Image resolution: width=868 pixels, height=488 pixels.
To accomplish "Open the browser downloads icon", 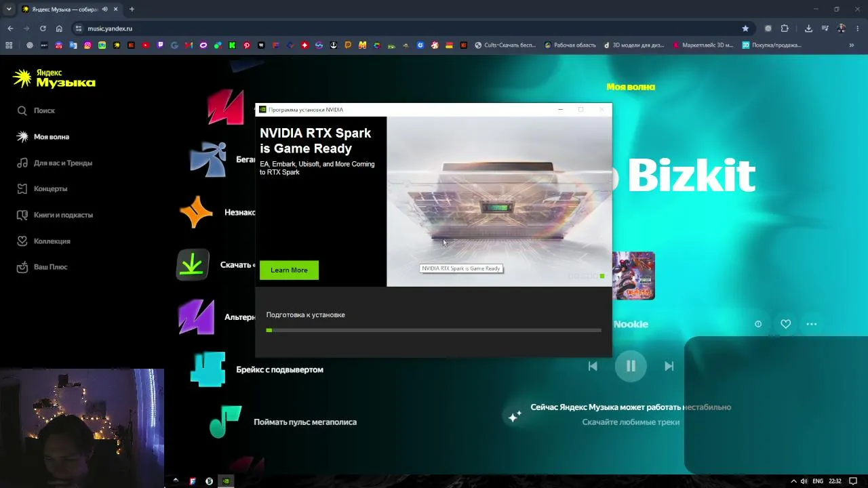I will pyautogui.click(x=808, y=28).
